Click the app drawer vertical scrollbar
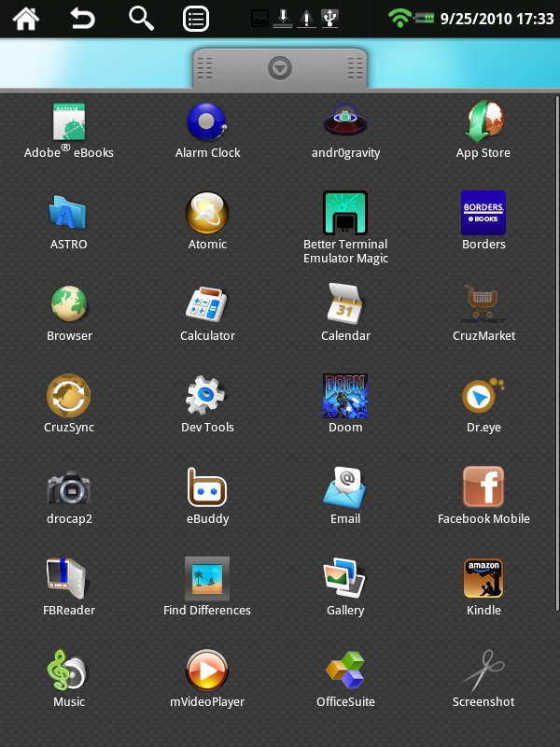Image resolution: width=560 pixels, height=747 pixels. 557,353
